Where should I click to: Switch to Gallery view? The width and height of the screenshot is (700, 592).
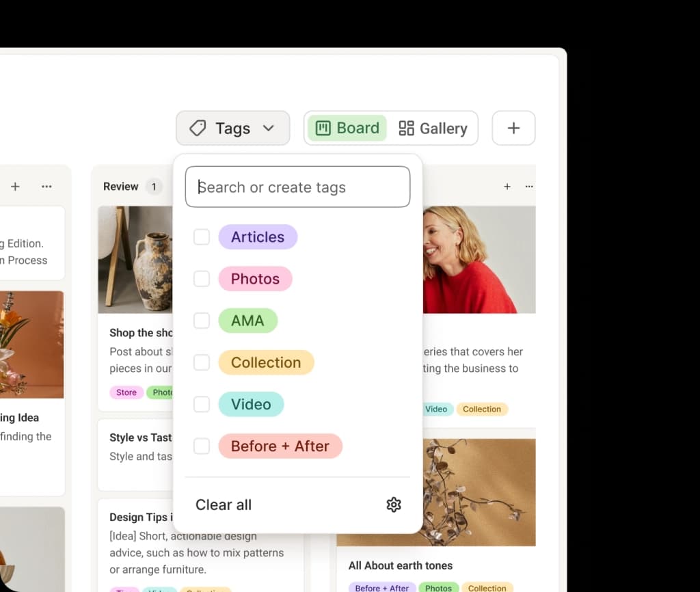[433, 128]
